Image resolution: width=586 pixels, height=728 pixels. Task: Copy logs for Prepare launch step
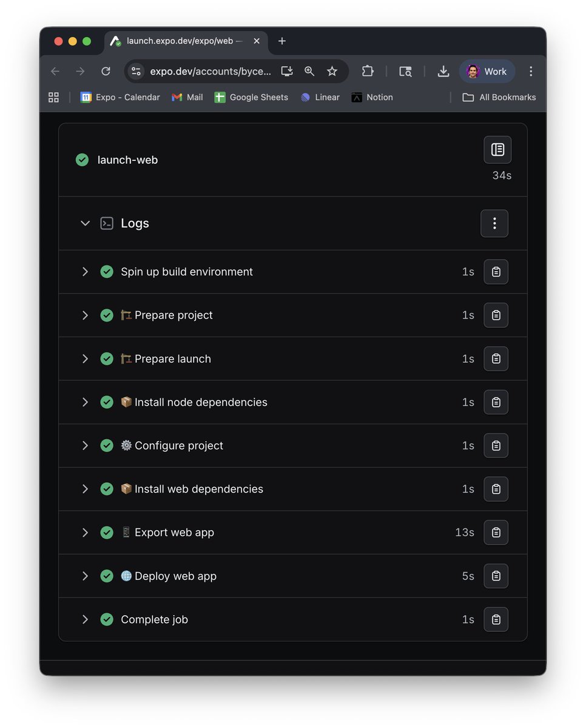click(x=496, y=359)
